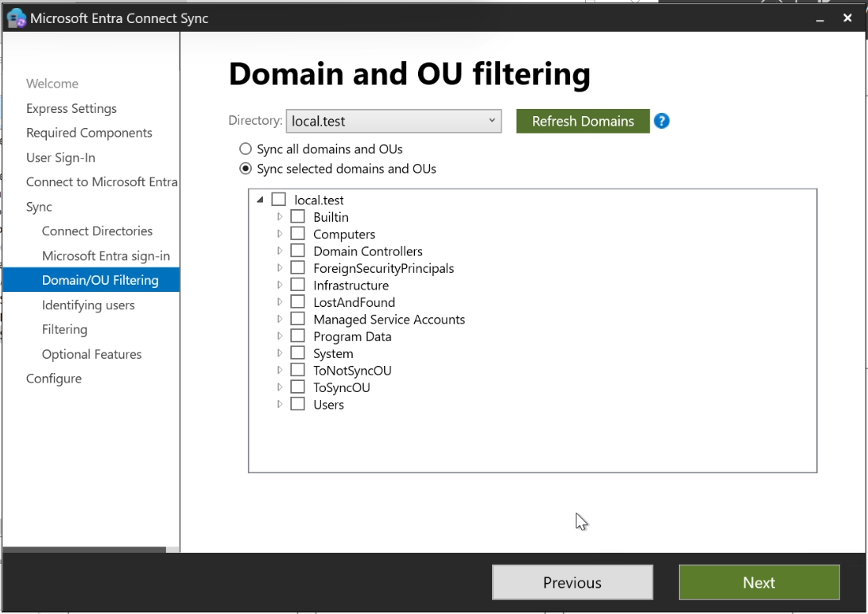Expand the ToSyncOU tree node arrow
Viewport: 868px width, 614px height.
[280, 387]
